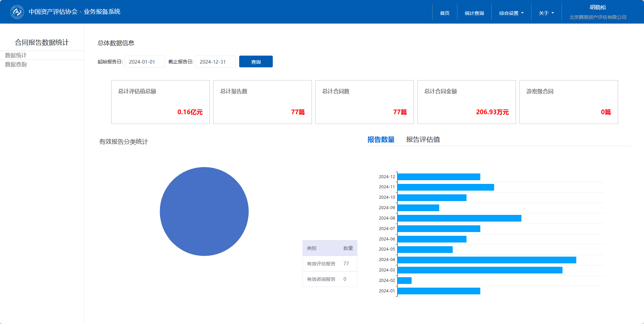Open the 首页 home menu item

tap(445, 13)
